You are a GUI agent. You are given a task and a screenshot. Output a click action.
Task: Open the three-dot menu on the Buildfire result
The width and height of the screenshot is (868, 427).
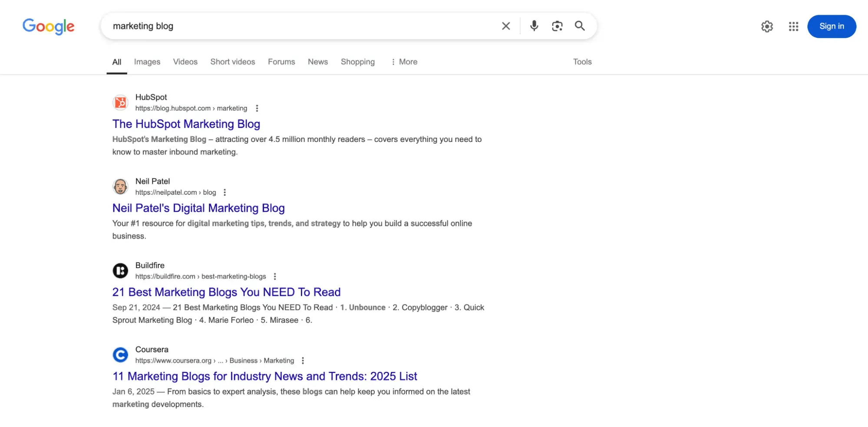point(275,276)
